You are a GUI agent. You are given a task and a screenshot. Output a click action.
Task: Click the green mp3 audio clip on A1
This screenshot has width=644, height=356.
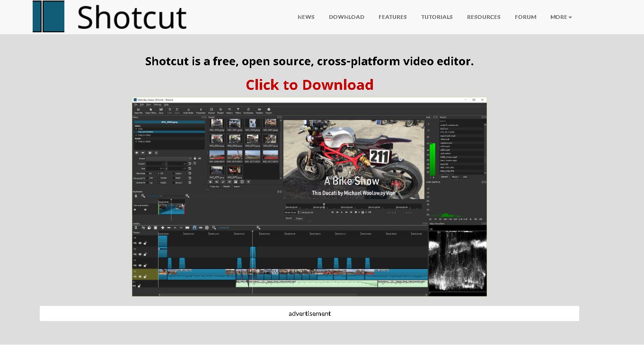point(312,283)
